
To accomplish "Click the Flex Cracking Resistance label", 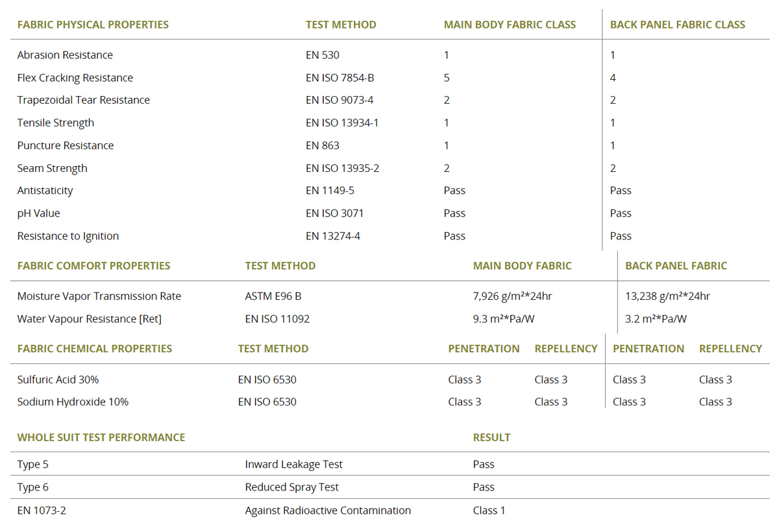I will coord(75,78).
